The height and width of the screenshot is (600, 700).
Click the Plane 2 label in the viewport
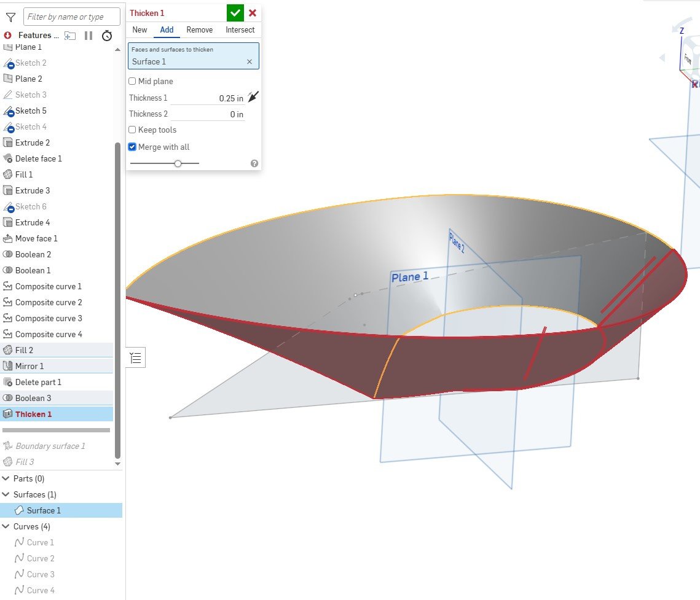tap(457, 242)
